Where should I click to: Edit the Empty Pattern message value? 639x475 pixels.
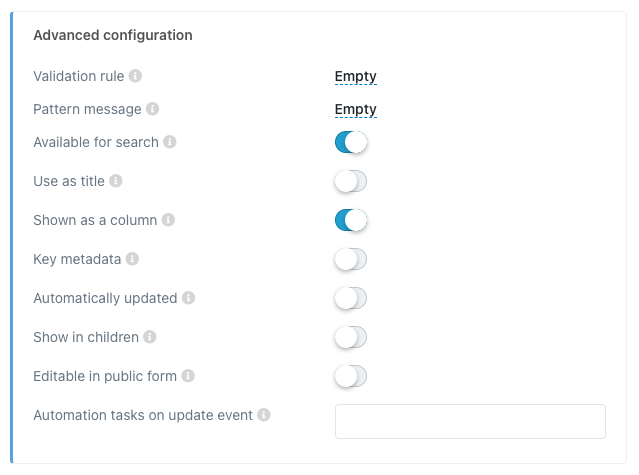(355, 109)
